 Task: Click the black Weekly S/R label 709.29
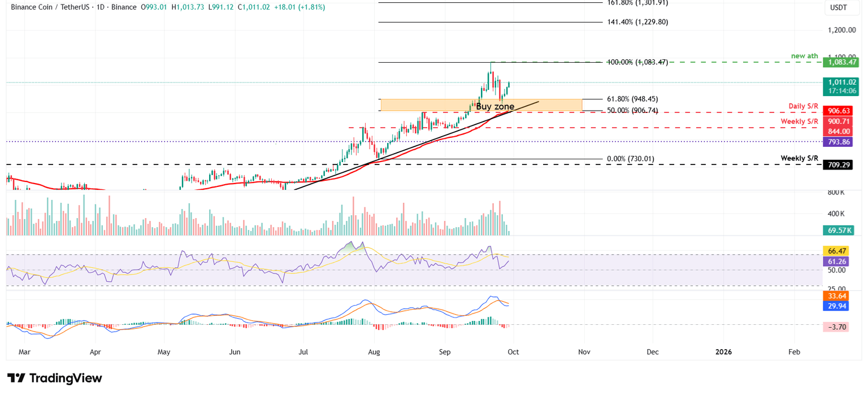click(837, 165)
